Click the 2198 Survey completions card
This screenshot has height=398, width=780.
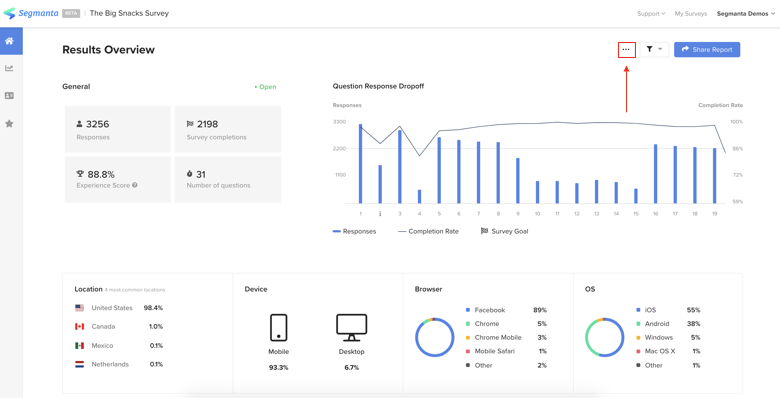[x=228, y=129]
